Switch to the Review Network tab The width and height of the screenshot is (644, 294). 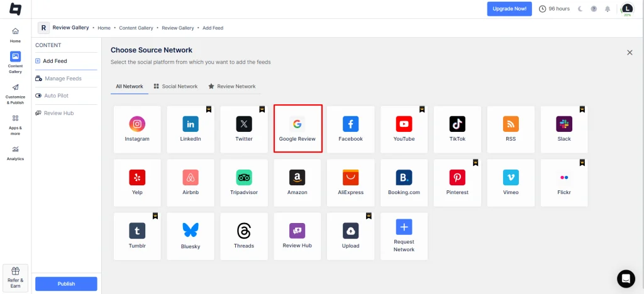pyautogui.click(x=232, y=86)
